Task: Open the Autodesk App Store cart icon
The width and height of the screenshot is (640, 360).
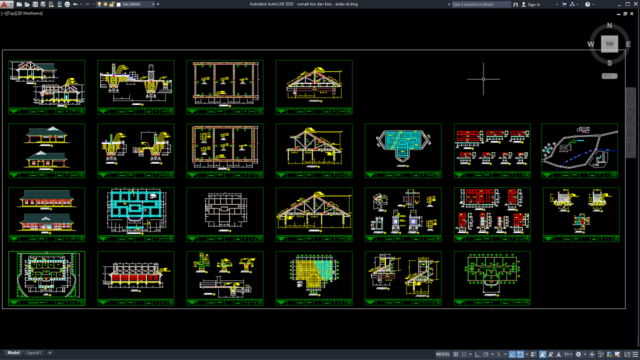Action: click(564, 4)
